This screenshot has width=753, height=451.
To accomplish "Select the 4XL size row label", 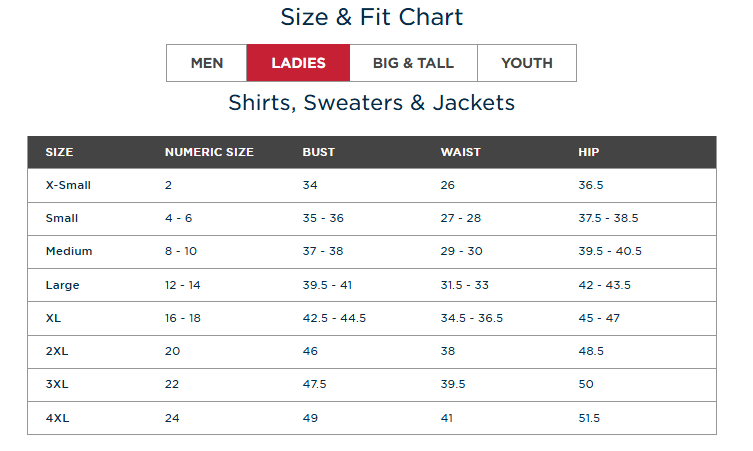I will [x=57, y=418].
